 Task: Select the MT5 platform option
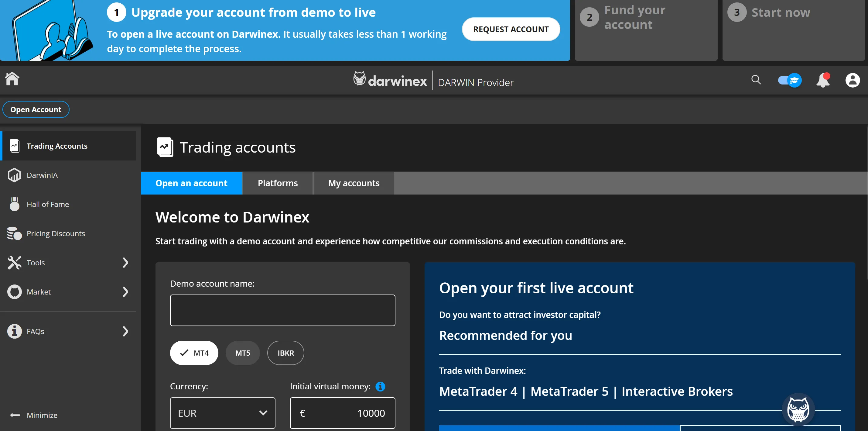tap(243, 353)
